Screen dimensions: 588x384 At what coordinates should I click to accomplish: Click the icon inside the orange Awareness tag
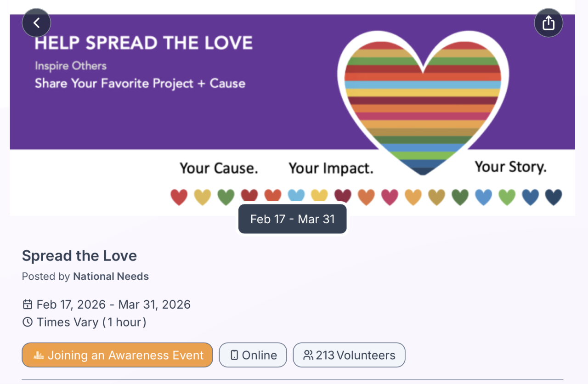39,355
